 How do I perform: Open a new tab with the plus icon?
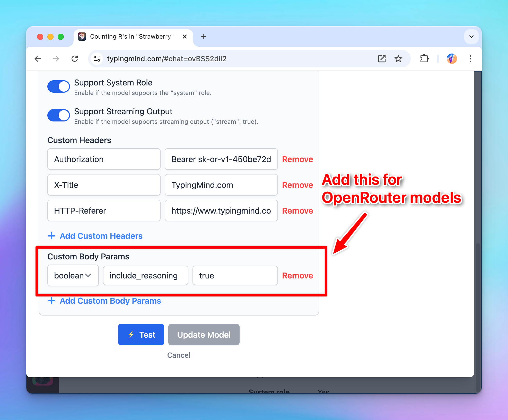[x=203, y=37]
